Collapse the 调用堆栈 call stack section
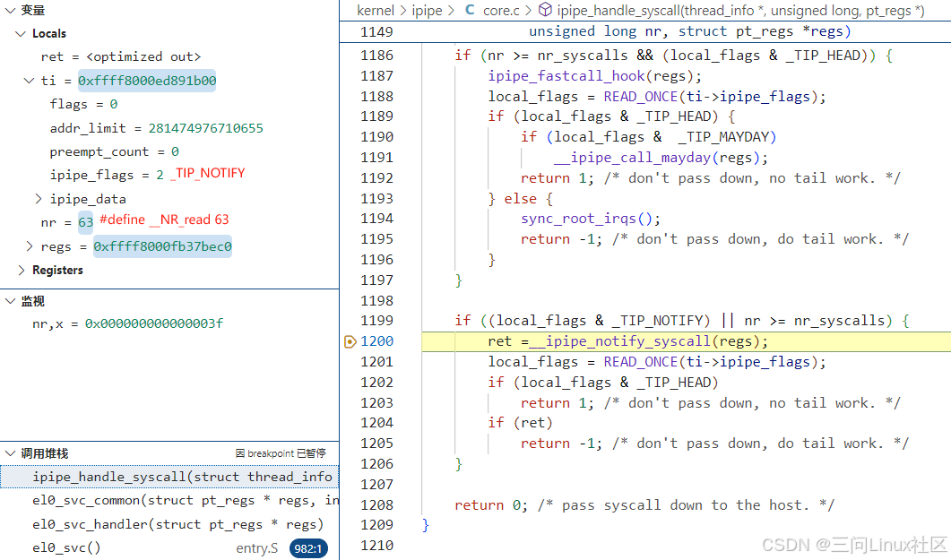 pyautogui.click(x=11, y=453)
